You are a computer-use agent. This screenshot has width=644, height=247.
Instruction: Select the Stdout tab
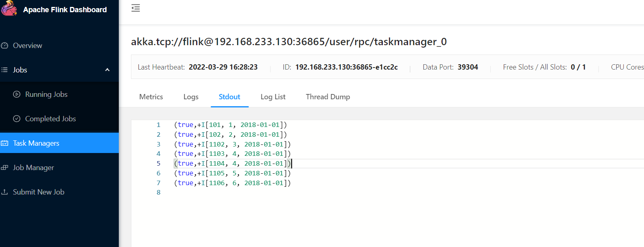point(229,97)
